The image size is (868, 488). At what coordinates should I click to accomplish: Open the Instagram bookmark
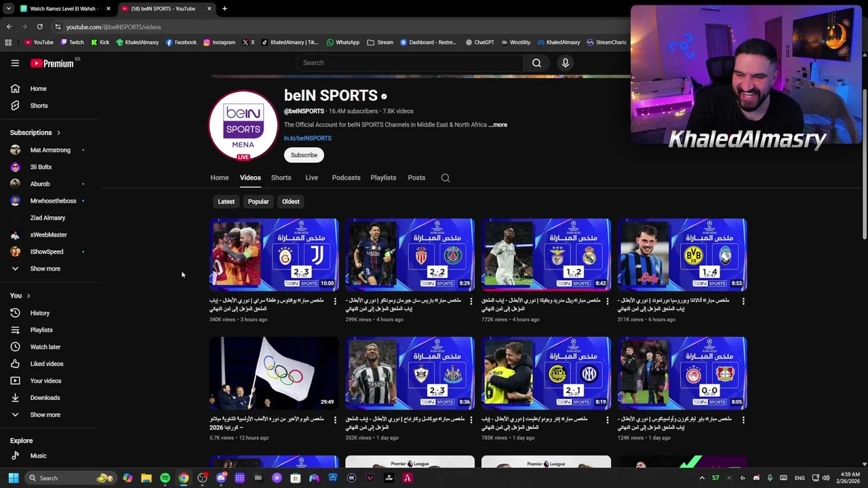[x=220, y=42]
